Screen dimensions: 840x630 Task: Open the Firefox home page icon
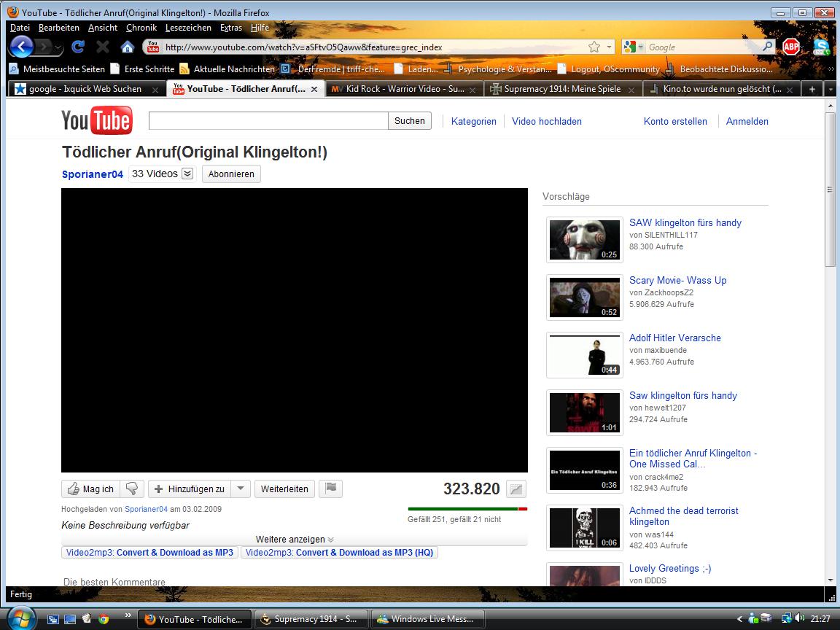(x=128, y=47)
